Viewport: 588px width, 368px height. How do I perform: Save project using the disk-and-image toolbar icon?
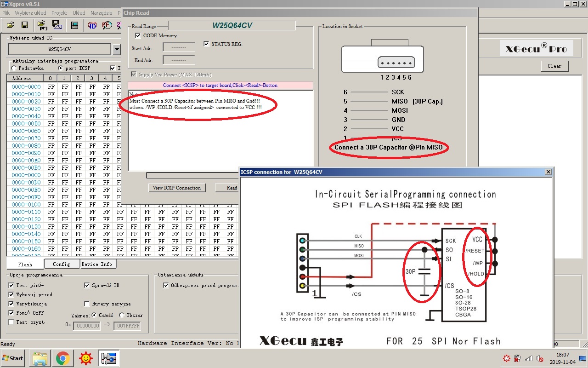(x=57, y=25)
